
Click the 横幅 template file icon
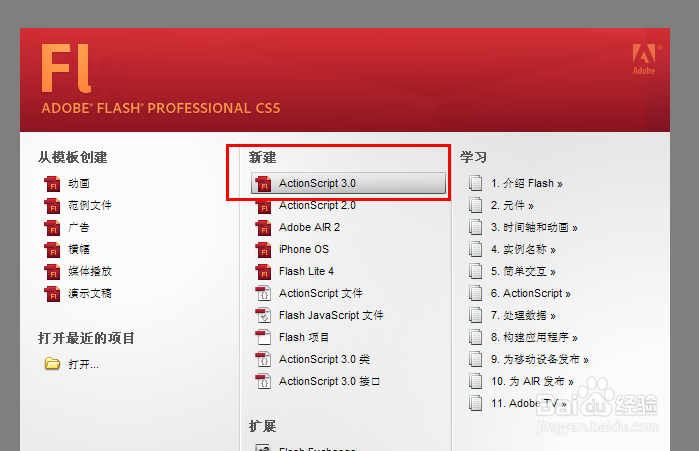pyautogui.click(x=52, y=250)
